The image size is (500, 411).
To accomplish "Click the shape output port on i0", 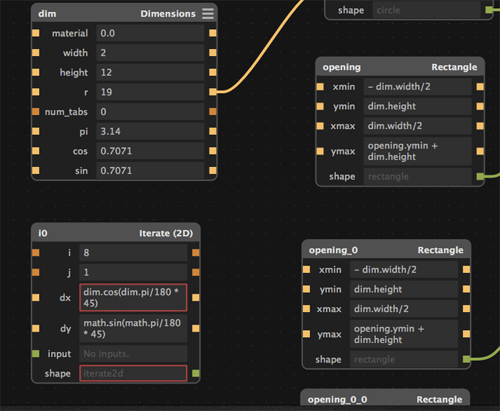I will (x=196, y=373).
